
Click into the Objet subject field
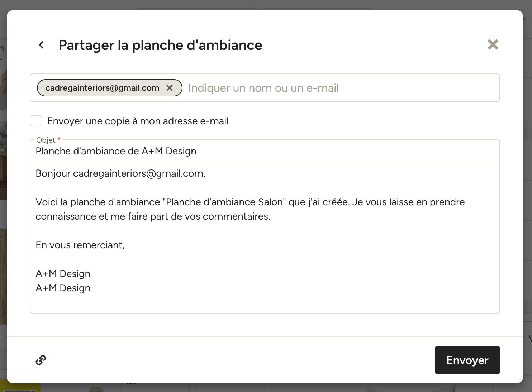point(265,151)
